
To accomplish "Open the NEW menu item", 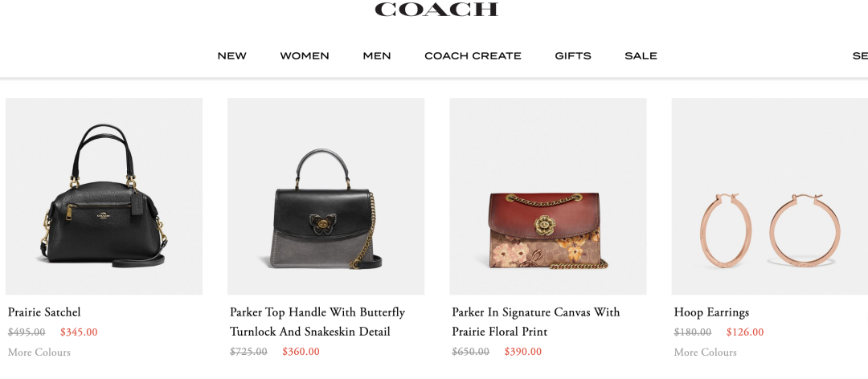I will (232, 56).
